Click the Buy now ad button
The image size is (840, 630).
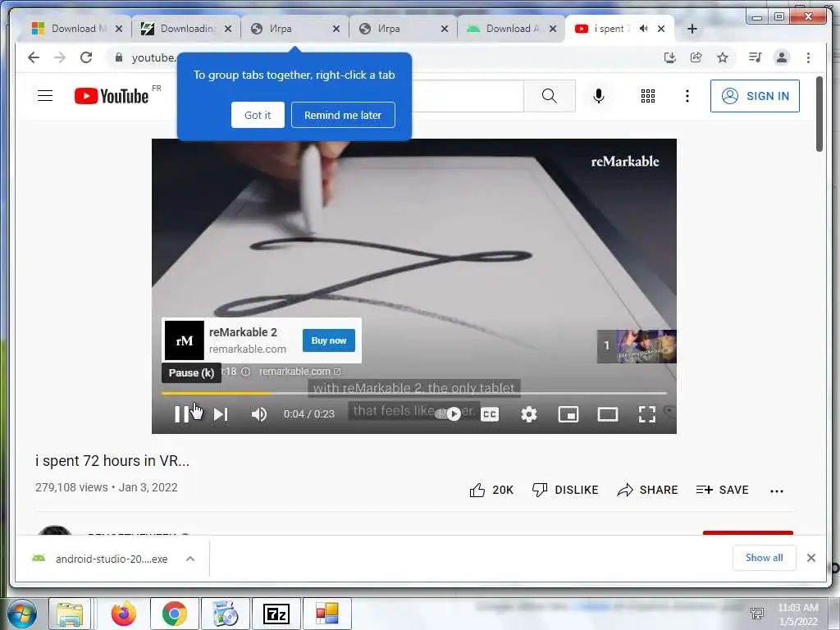[329, 340]
